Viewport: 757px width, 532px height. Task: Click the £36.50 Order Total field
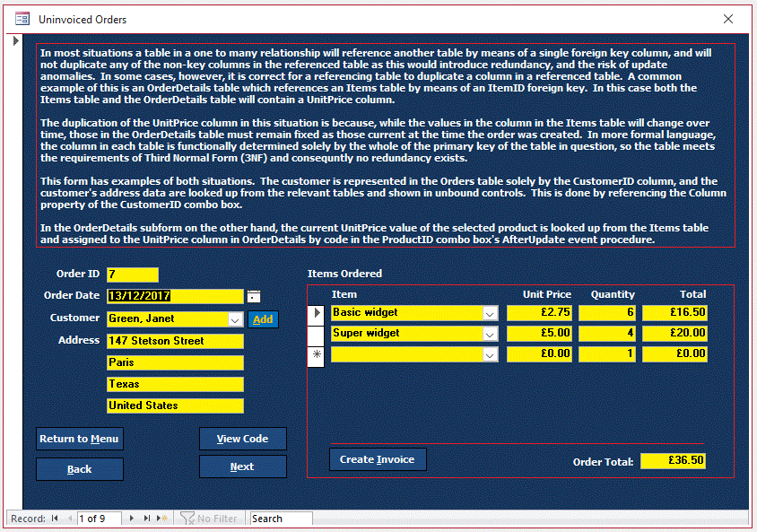tap(673, 460)
